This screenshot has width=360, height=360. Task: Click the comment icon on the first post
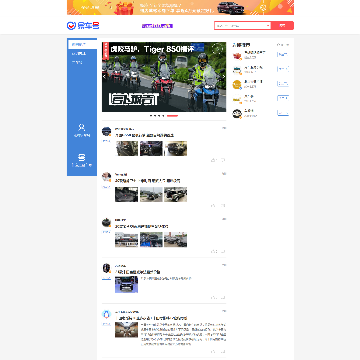[222, 160]
